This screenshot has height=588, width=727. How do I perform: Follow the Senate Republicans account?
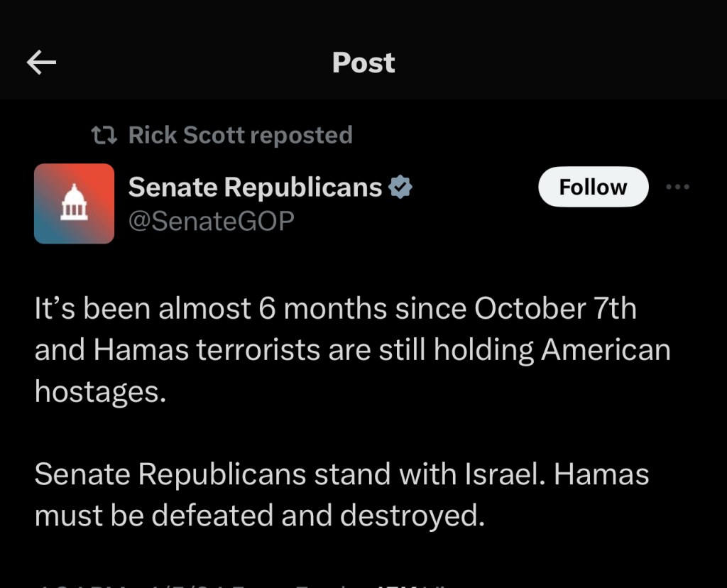(x=593, y=187)
